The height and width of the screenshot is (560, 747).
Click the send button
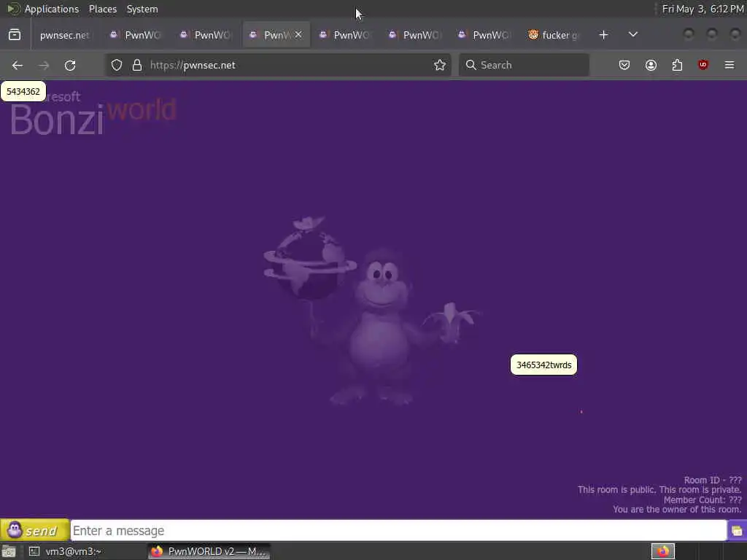[x=35, y=530]
